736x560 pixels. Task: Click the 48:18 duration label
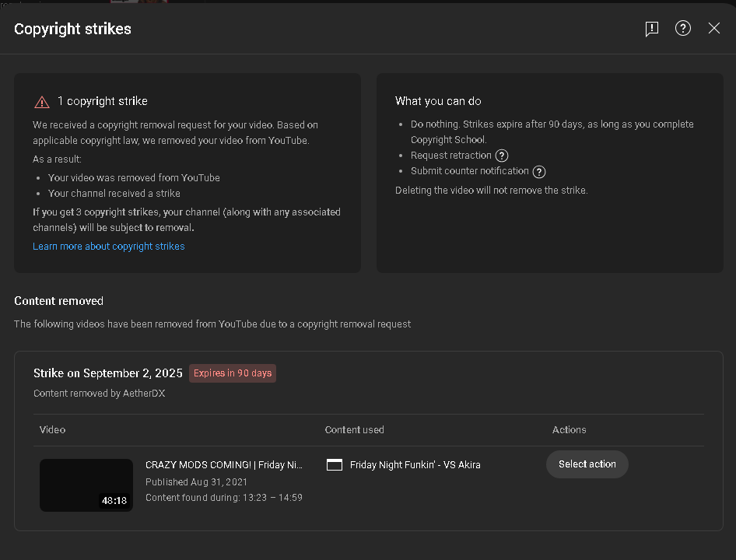[114, 500]
